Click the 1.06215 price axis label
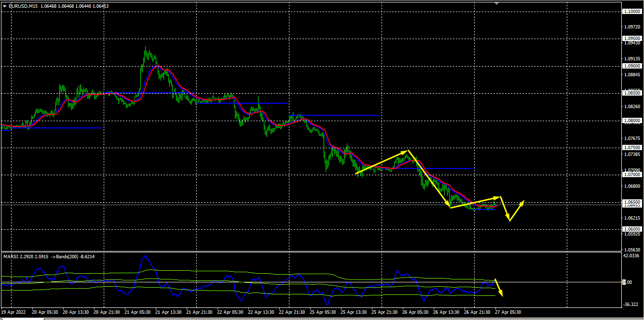 [631, 219]
